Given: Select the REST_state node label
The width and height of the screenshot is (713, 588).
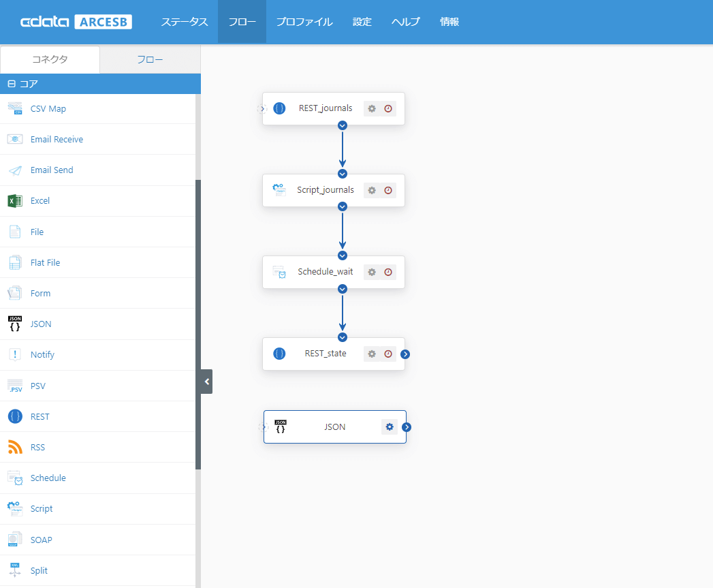Looking at the screenshot, I should pyautogui.click(x=325, y=354).
